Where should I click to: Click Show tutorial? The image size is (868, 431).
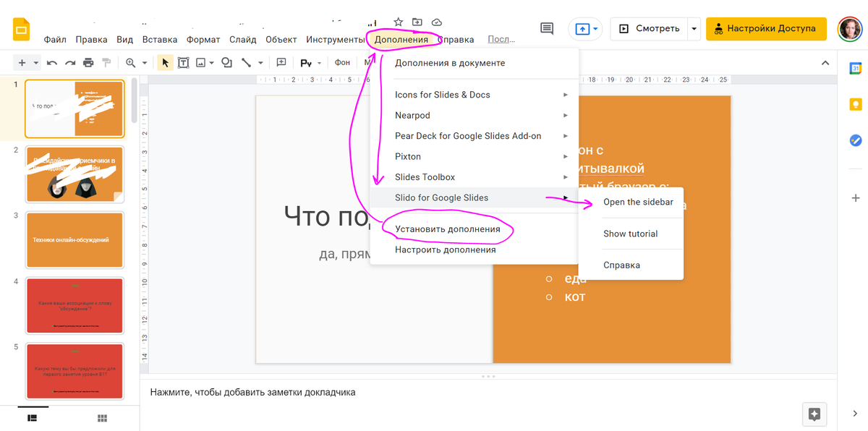pos(631,234)
